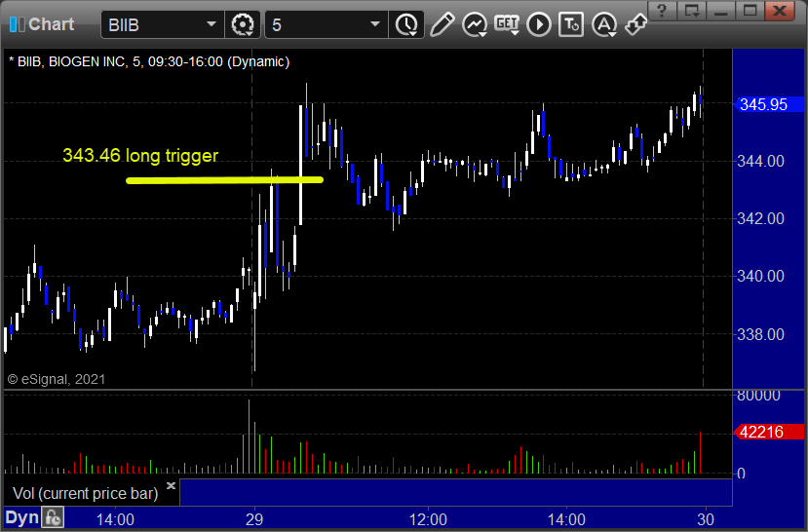
Task: Open the studies chart-line icon
Action: coord(475,24)
